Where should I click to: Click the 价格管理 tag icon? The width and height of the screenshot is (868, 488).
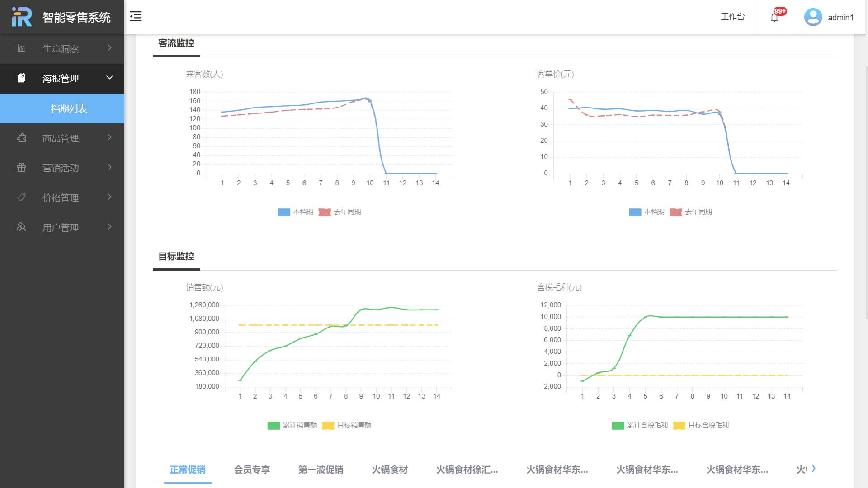click(x=21, y=197)
